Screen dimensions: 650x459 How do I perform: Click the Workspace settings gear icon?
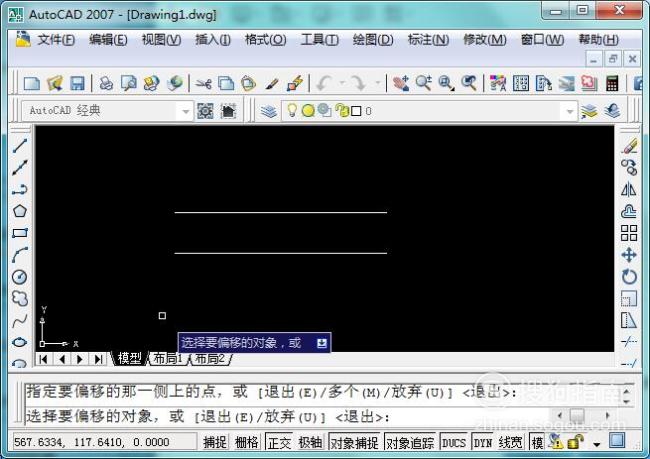click(205, 111)
